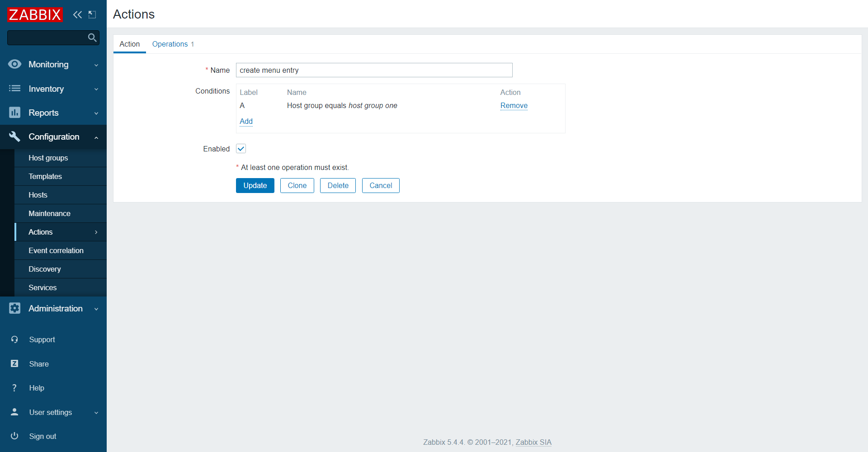Click the search magnifier icon
This screenshot has height=452, width=868.
[92, 38]
